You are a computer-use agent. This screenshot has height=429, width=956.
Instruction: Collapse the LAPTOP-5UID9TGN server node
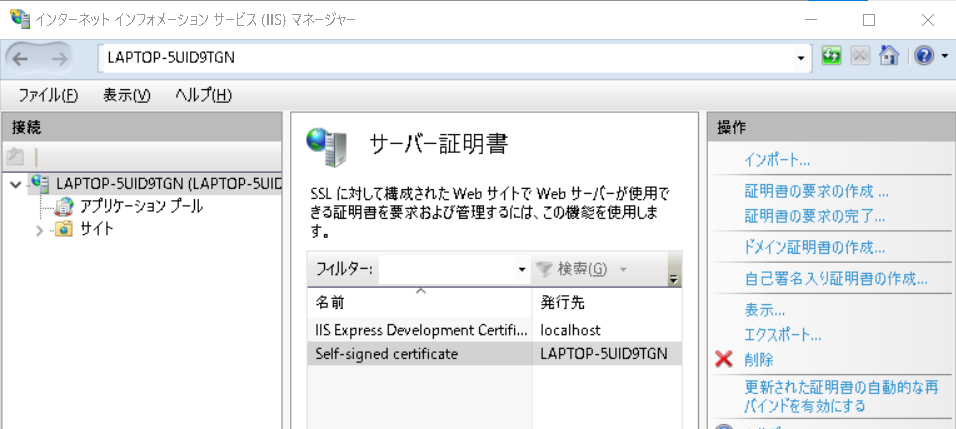[x=15, y=184]
